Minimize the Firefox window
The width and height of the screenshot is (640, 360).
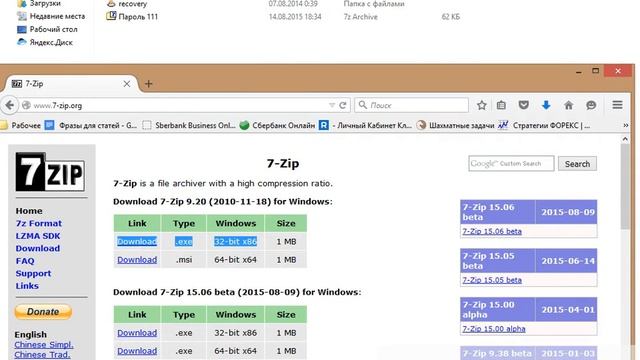(578, 71)
